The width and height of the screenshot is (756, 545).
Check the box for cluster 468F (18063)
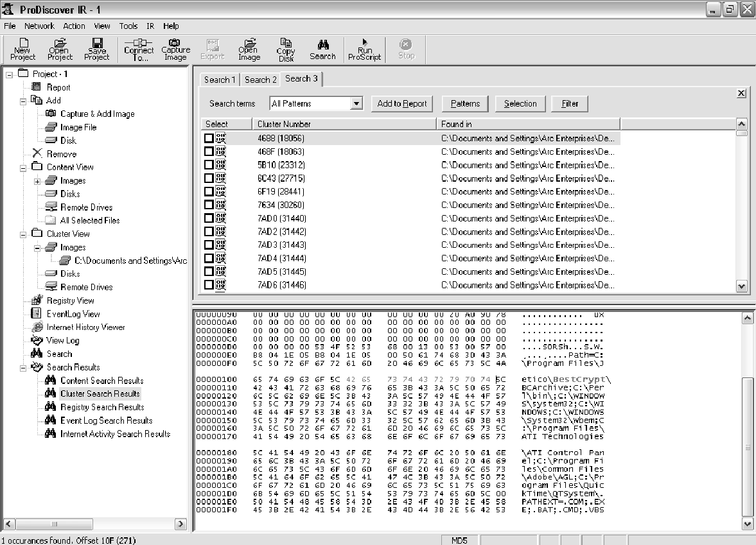pyautogui.click(x=209, y=151)
